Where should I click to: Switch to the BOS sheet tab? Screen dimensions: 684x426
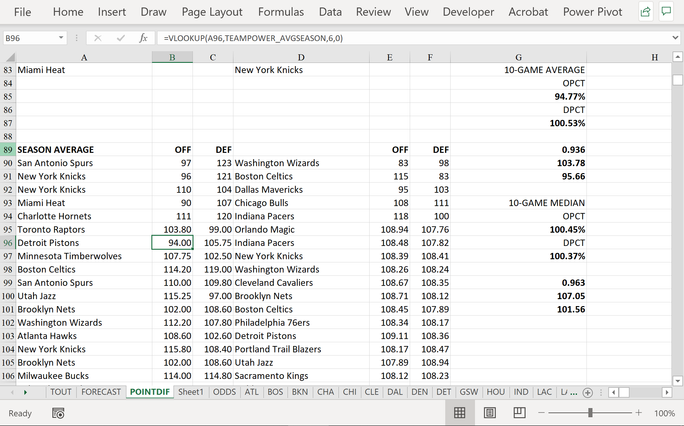click(275, 392)
